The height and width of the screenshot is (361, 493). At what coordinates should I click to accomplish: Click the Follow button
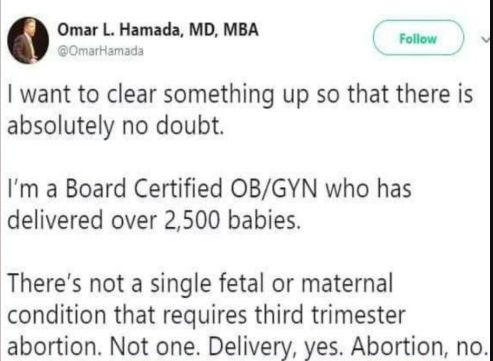click(x=418, y=38)
